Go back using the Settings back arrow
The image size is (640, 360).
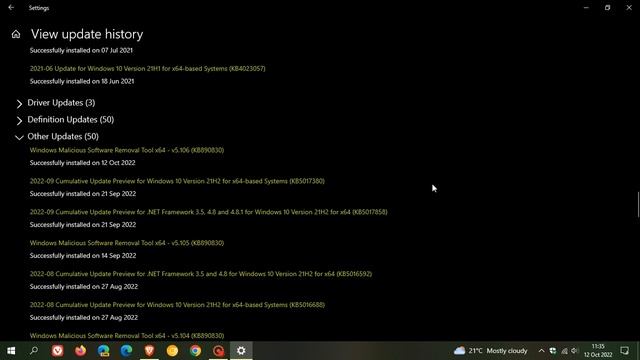(11, 7)
